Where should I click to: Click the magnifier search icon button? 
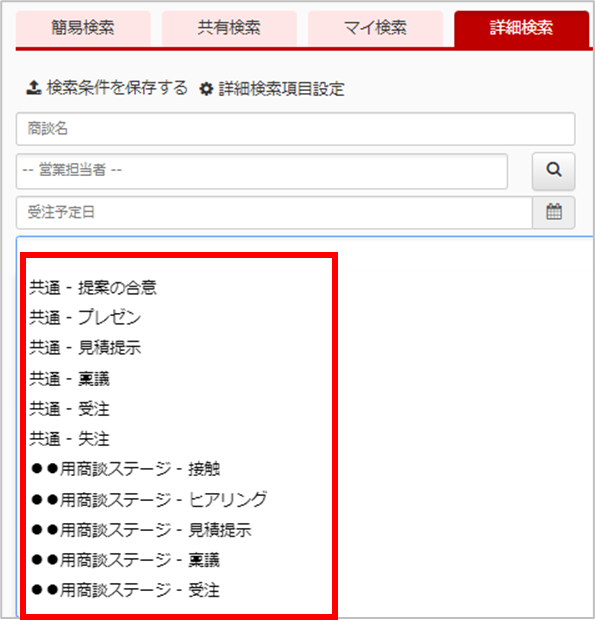tap(553, 171)
